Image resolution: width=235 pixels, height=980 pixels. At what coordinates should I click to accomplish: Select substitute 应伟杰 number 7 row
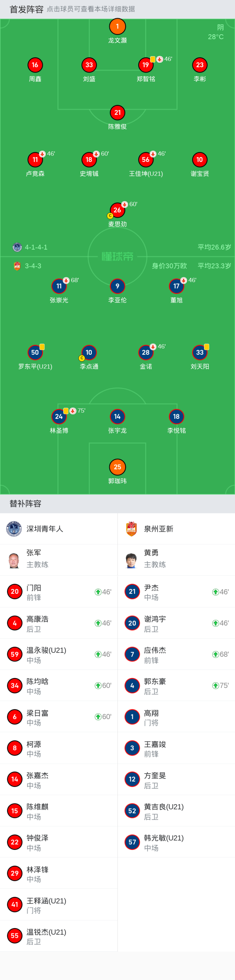176,654
